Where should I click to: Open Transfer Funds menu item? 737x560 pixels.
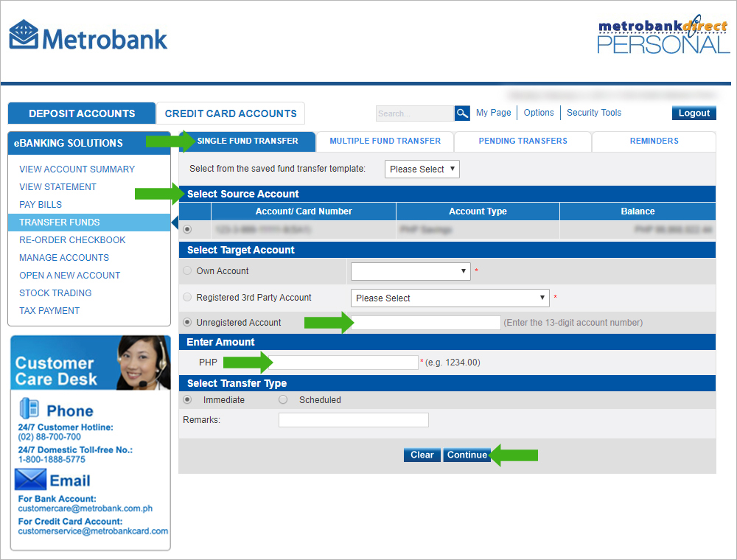click(89, 223)
